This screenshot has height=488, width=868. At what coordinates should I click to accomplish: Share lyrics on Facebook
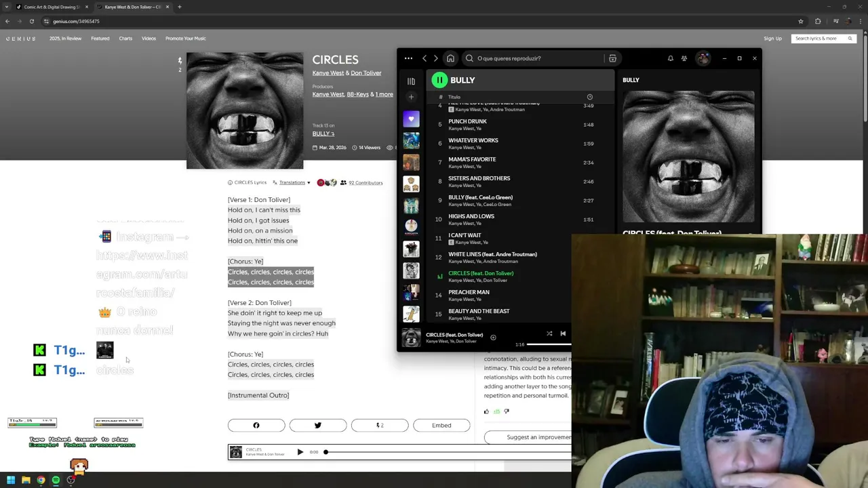pos(256,425)
